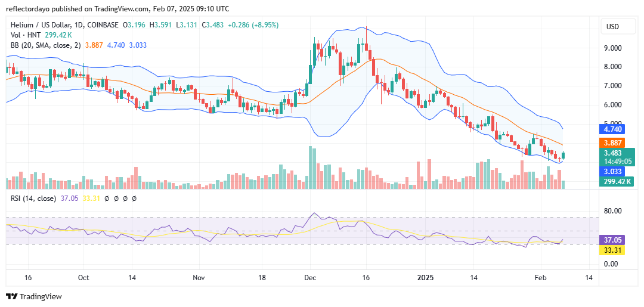The height and width of the screenshot is (307, 644).
Task: Click the 6.000 price axis label
Action: pyautogui.click(x=612, y=105)
